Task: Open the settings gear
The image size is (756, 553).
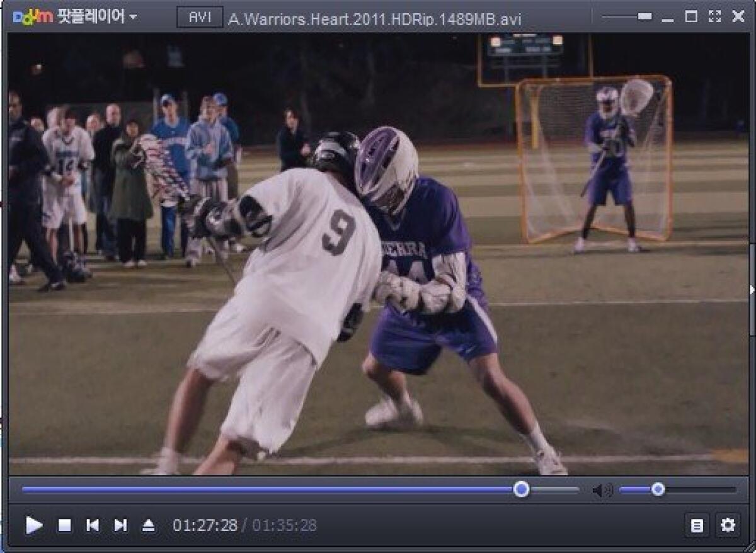Action: click(x=728, y=525)
